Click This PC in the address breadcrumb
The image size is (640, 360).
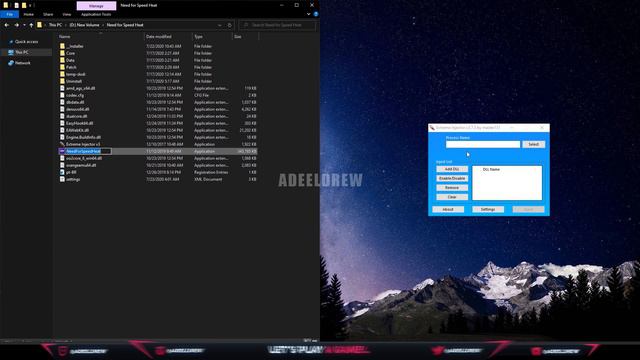point(55,25)
